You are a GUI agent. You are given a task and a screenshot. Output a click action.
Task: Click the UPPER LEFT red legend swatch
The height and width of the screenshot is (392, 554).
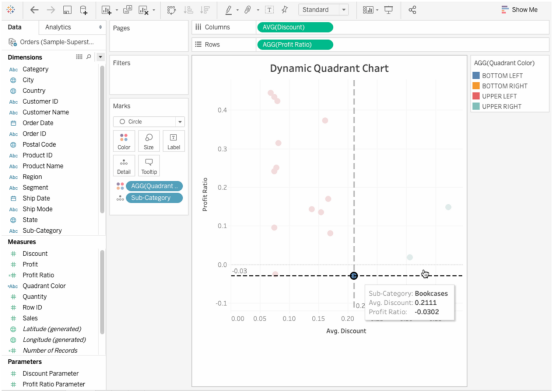476,96
